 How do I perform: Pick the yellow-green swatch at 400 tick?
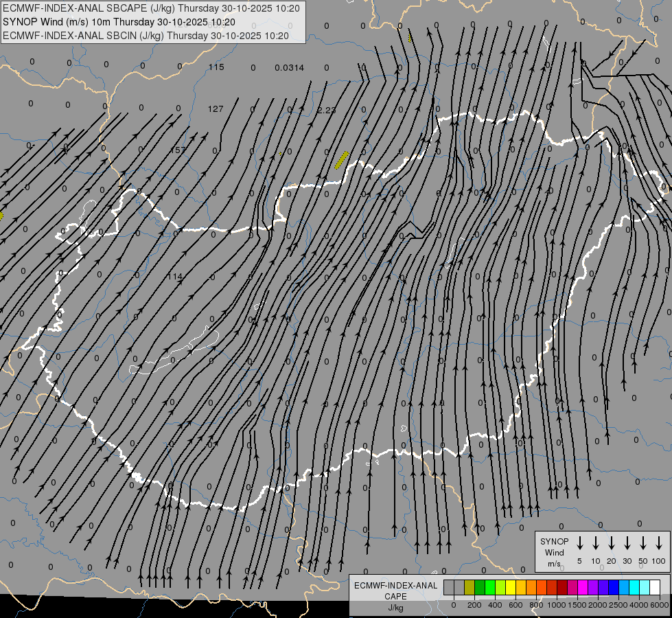tap(500, 587)
